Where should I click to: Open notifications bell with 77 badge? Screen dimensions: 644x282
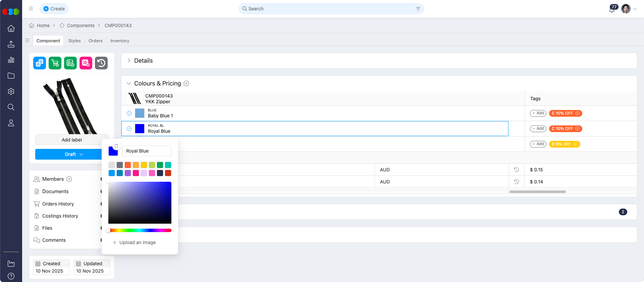point(612,9)
